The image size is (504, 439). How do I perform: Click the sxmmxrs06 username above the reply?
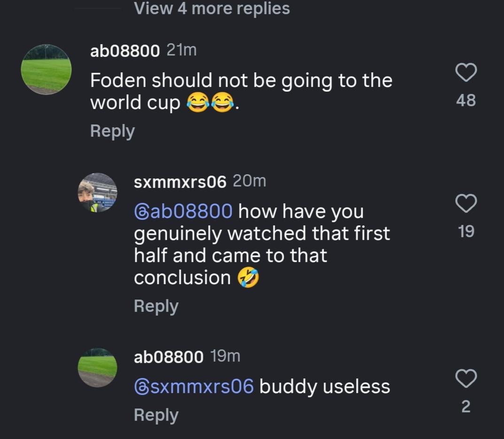click(180, 182)
